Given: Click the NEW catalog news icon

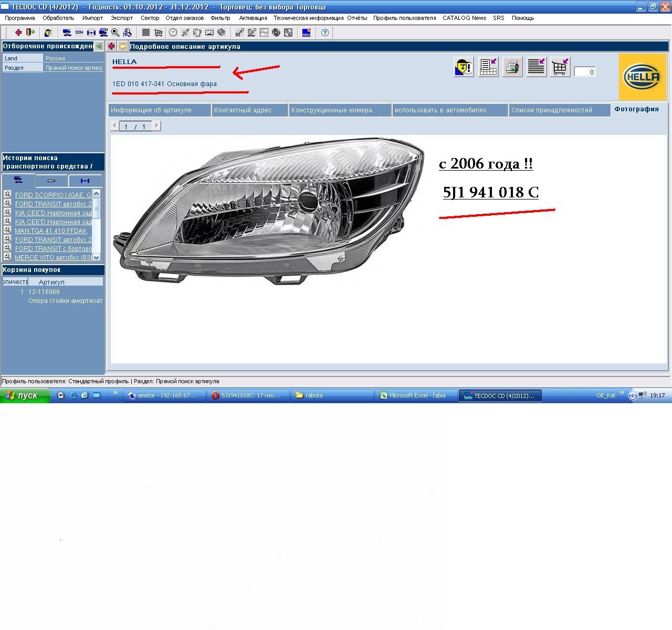Looking at the screenshot, I should (306, 33).
